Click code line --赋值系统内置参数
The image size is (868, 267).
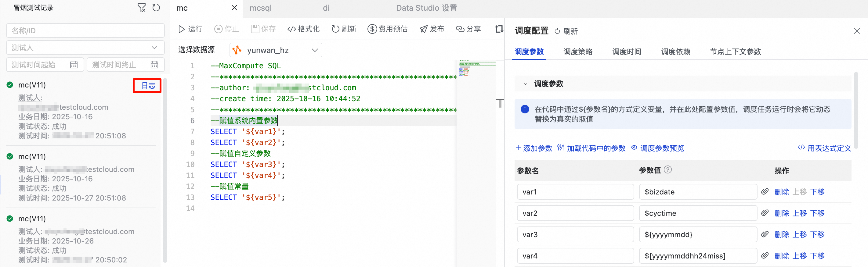[244, 120]
